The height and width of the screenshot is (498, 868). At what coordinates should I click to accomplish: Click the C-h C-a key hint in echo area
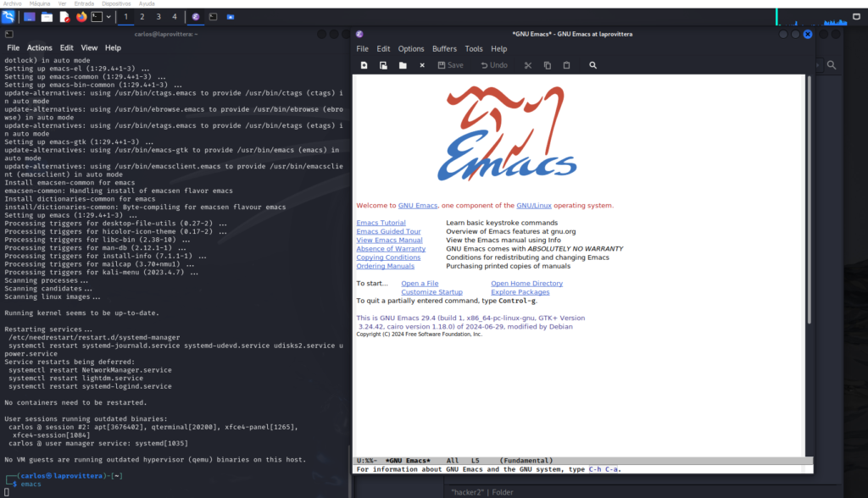[x=603, y=470]
